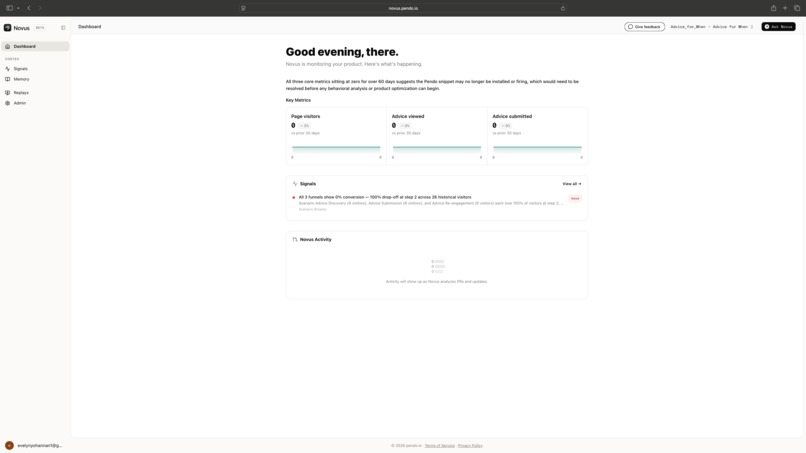The height and width of the screenshot is (453, 806).
Task: Click the Signals card pulse icon
Action: tap(295, 184)
